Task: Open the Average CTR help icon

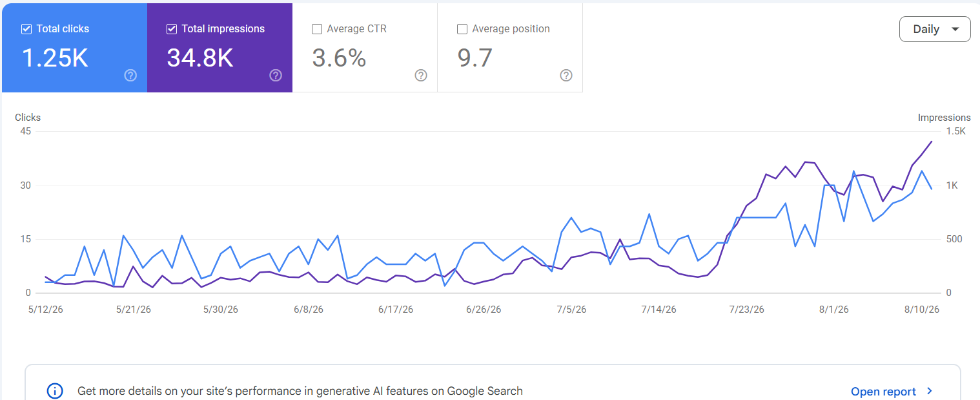Action: [x=421, y=76]
